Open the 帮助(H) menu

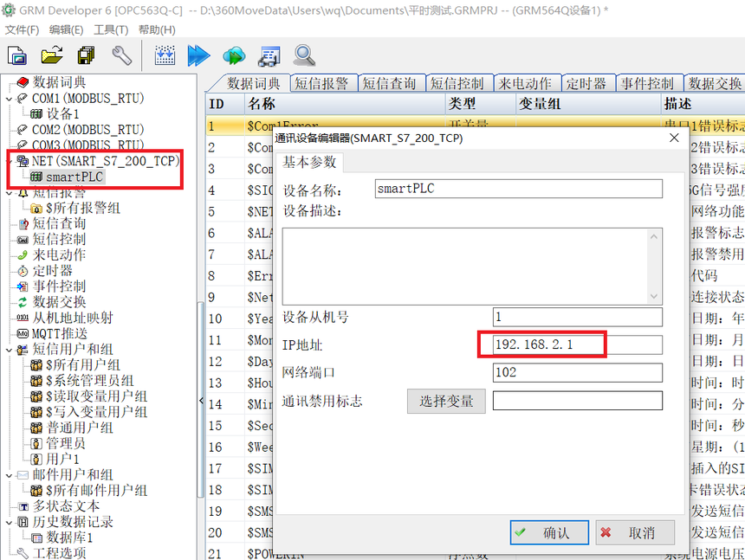tap(157, 29)
